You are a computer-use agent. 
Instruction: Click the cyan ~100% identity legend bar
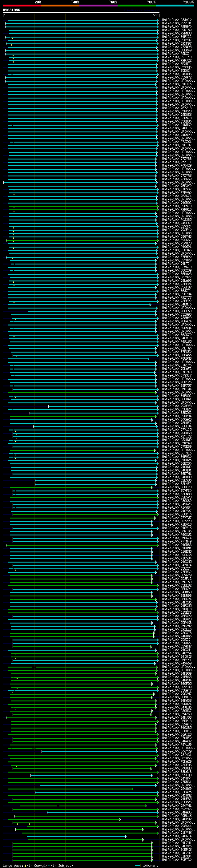pyautogui.click(x=175, y=6)
